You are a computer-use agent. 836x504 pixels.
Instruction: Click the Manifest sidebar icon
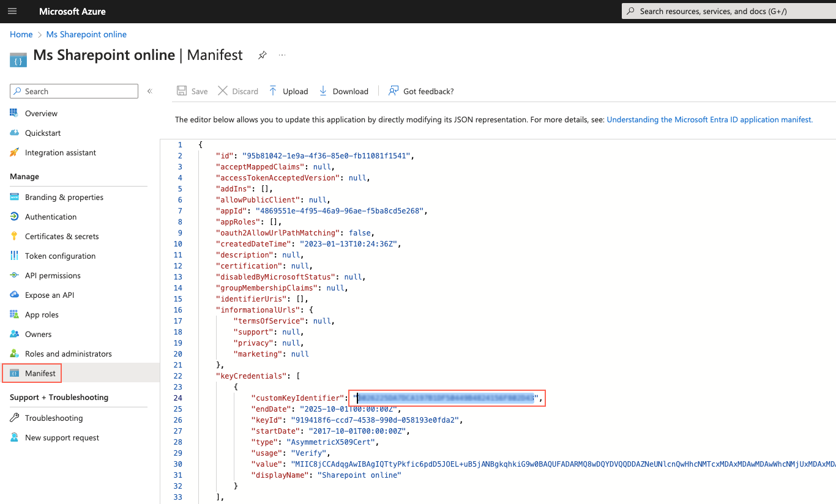(14, 373)
